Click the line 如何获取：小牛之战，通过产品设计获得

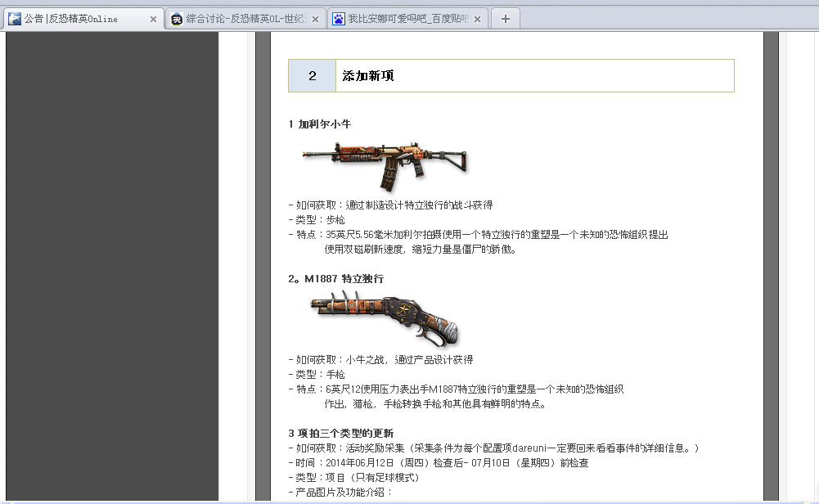tap(380, 360)
